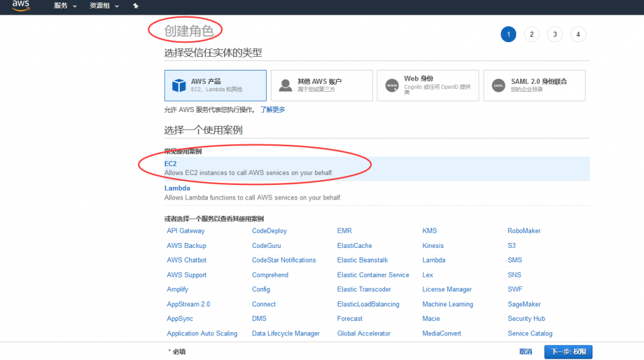Select the CodeStar Notifications service

pyautogui.click(x=284, y=260)
